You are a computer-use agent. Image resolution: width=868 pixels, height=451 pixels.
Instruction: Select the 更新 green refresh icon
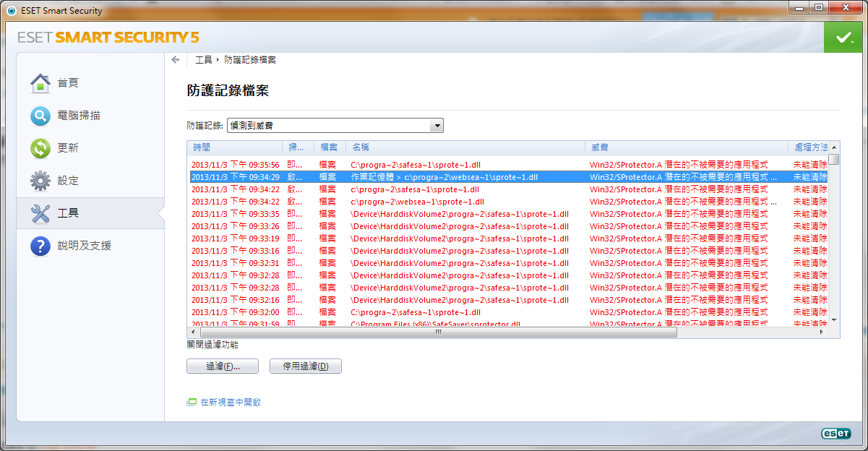[40, 148]
